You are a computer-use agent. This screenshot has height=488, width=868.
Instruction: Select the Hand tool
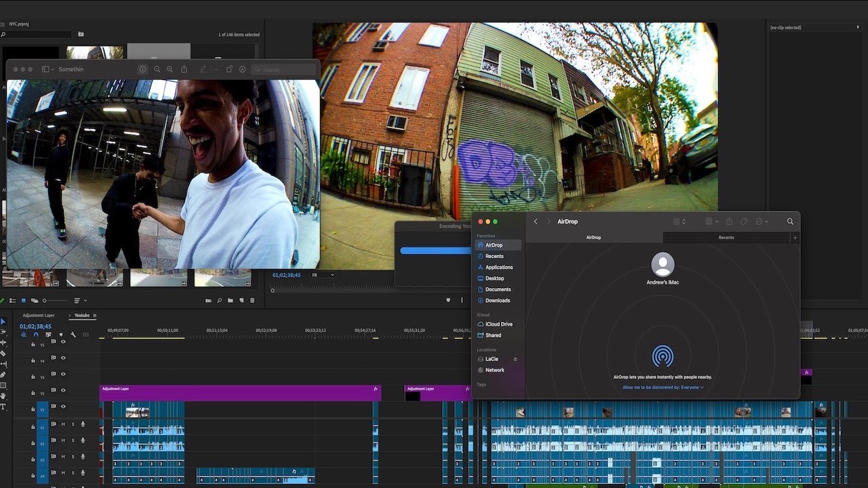(3, 396)
